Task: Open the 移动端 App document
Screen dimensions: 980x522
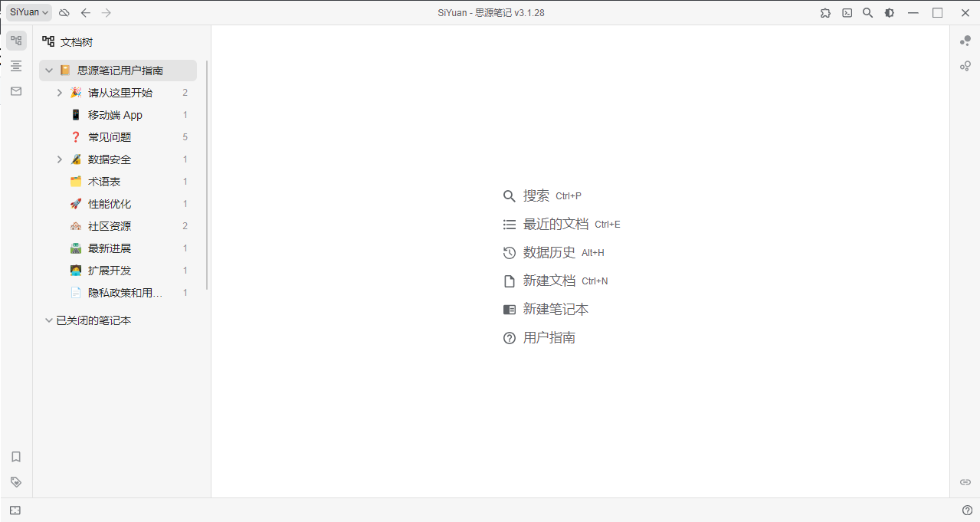Action: click(x=115, y=115)
